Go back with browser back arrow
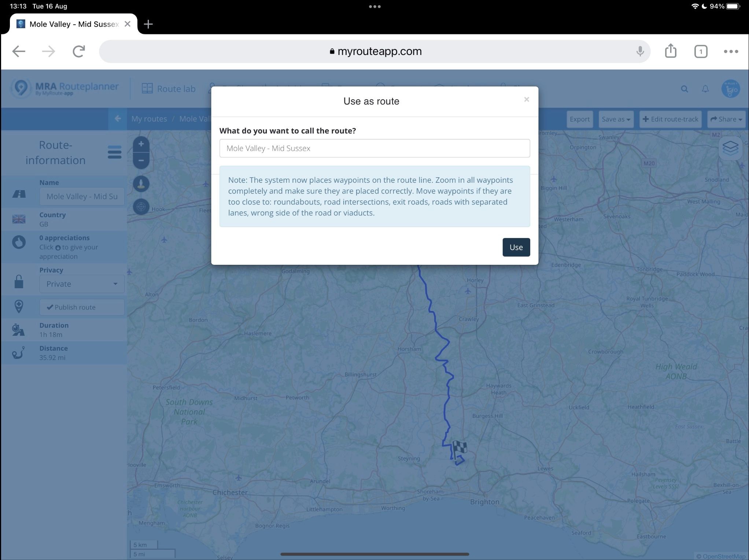Screen dimensions: 749x560 pos(19,51)
